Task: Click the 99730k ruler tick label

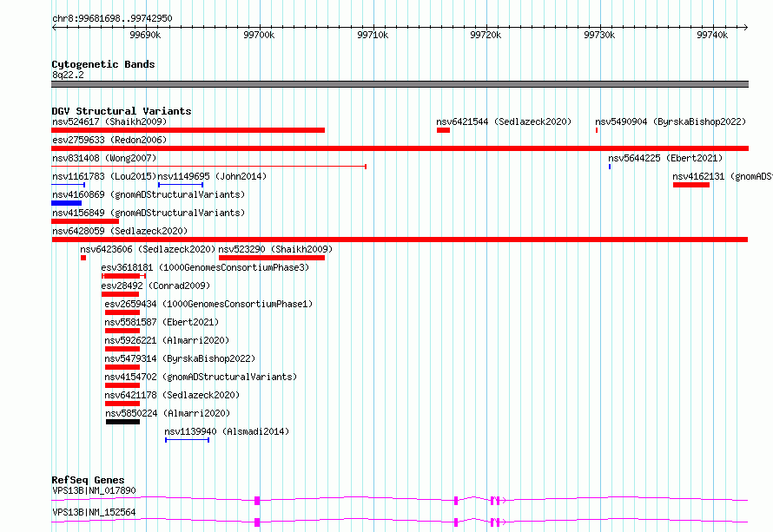Action: coord(599,35)
